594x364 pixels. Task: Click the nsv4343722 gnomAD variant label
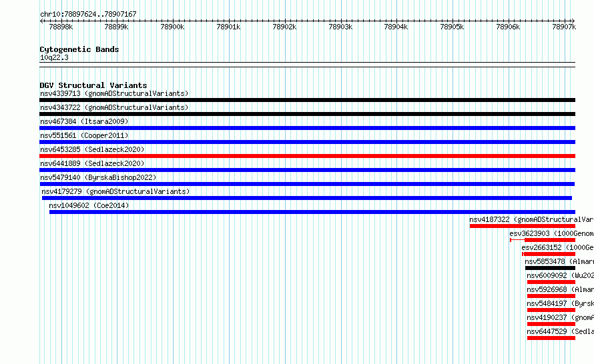(x=114, y=107)
